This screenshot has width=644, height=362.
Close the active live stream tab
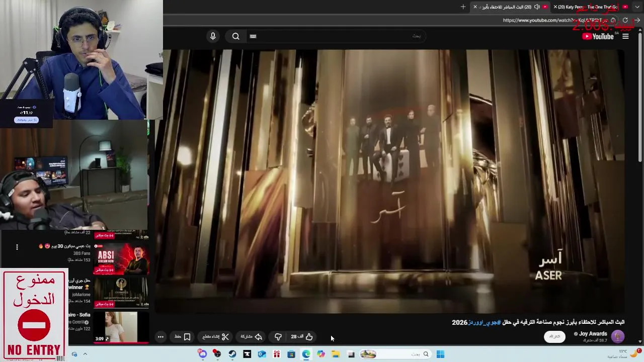pos(475,7)
